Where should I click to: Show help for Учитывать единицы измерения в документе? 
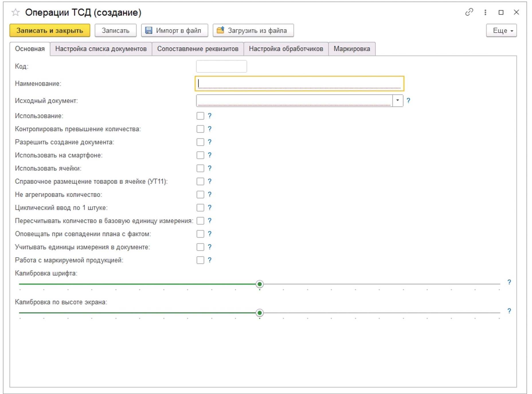[210, 247]
